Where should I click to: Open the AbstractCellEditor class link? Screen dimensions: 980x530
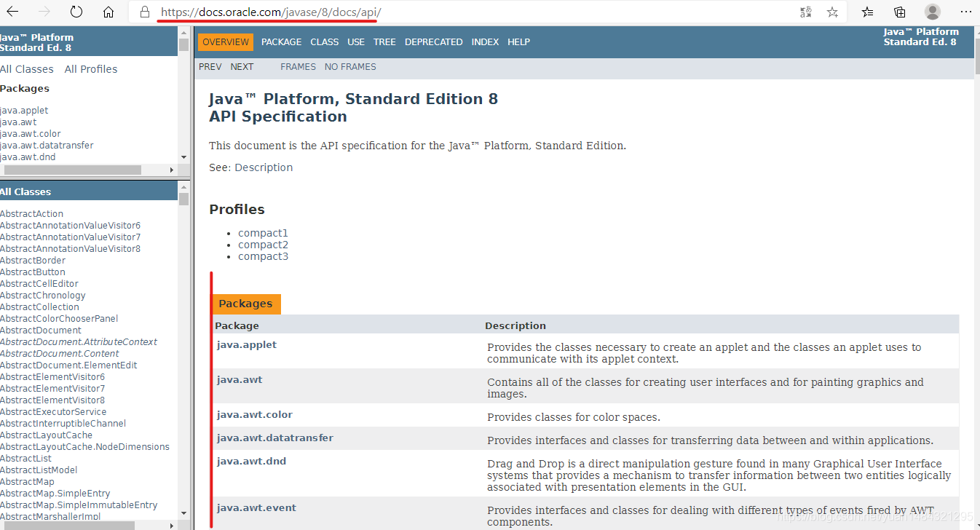39,284
